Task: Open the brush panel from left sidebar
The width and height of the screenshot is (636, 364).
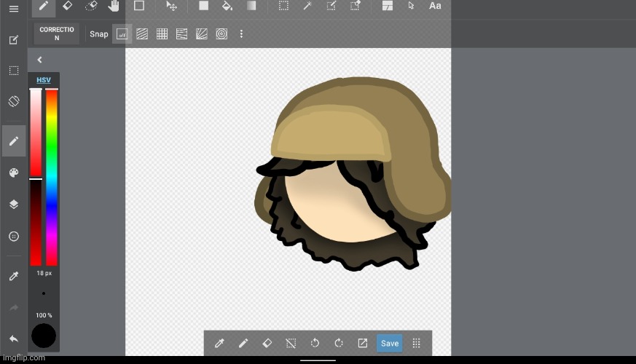Action: pyautogui.click(x=14, y=141)
